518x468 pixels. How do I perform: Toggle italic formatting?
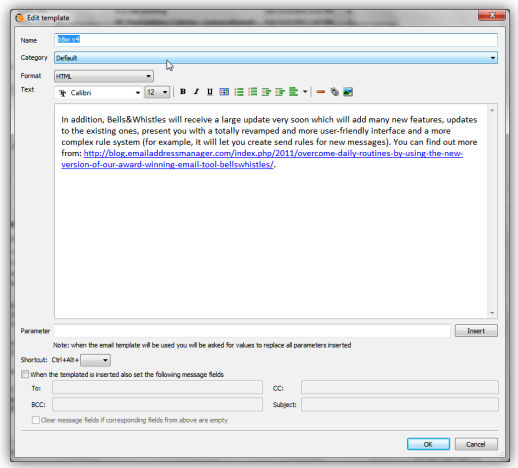(196, 92)
